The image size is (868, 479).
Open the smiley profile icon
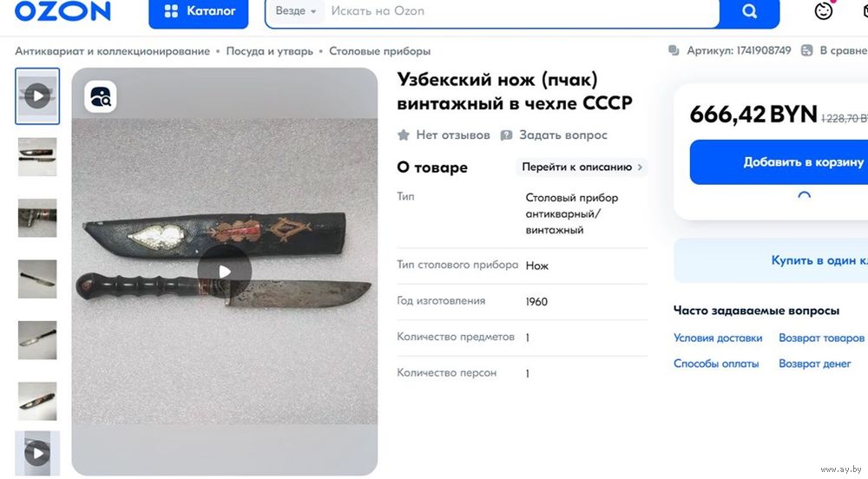tap(823, 11)
